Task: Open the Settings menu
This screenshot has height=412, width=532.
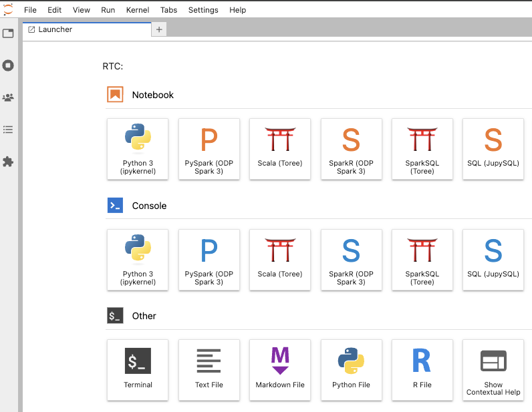Action: click(203, 10)
